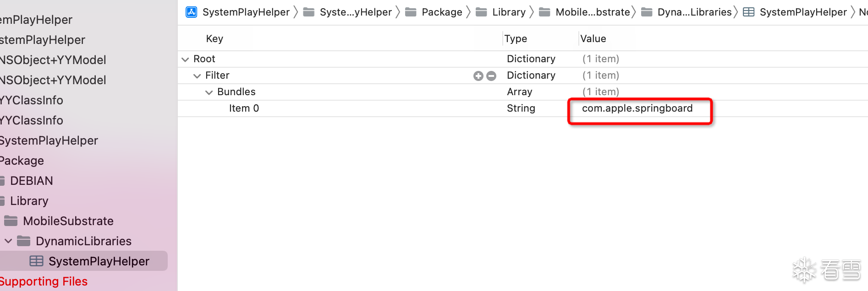Click the Value column header

[x=593, y=39]
